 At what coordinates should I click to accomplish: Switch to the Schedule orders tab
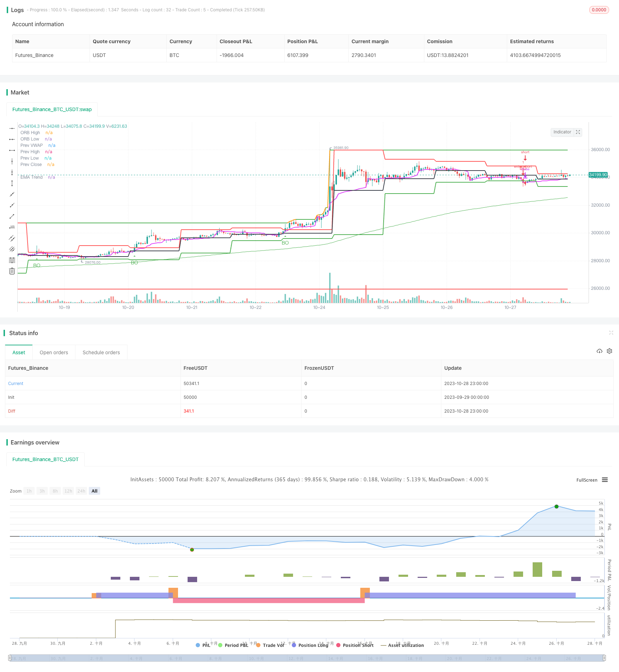[x=101, y=352]
